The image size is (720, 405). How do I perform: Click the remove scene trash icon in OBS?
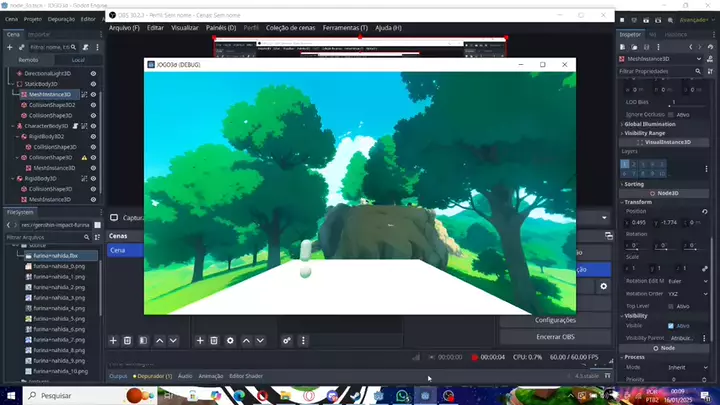[128, 340]
